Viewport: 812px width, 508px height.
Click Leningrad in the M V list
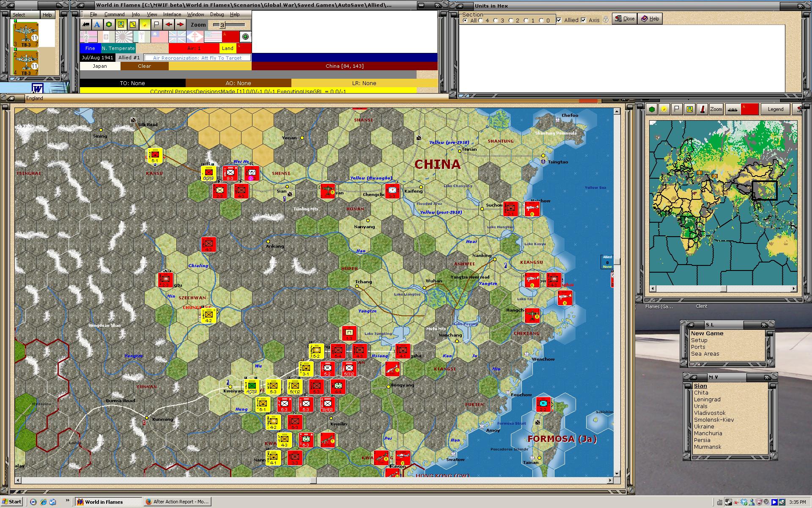(x=707, y=399)
